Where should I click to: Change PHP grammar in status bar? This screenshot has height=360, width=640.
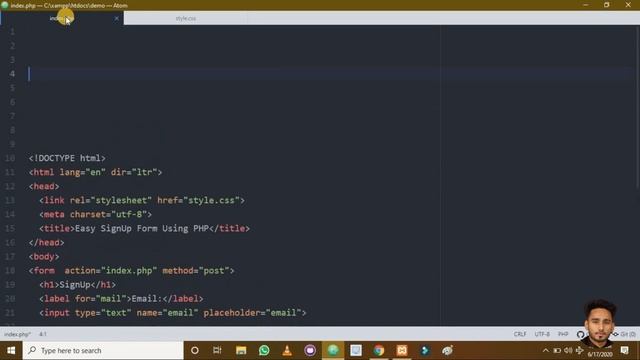(x=563, y=334)
